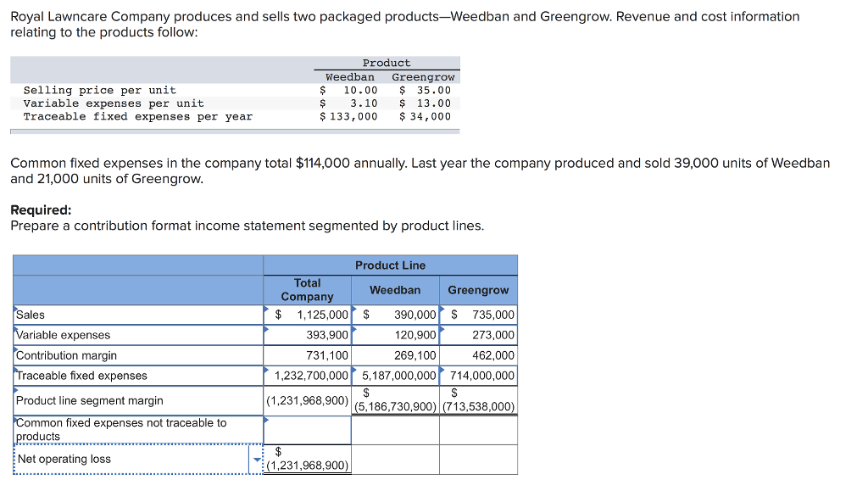Click the marker on Greengrow Traceable fixed expenses

click(440, 370)
